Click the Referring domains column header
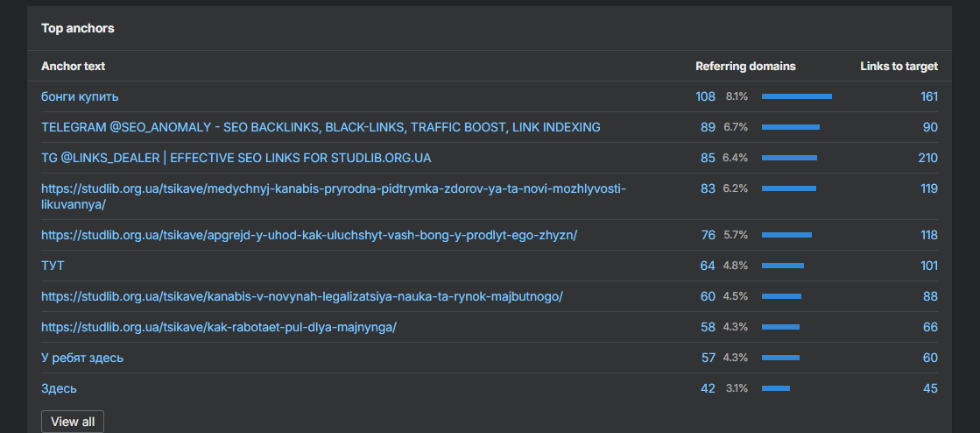This screenshot has width=980, height=433. point(745,67)
